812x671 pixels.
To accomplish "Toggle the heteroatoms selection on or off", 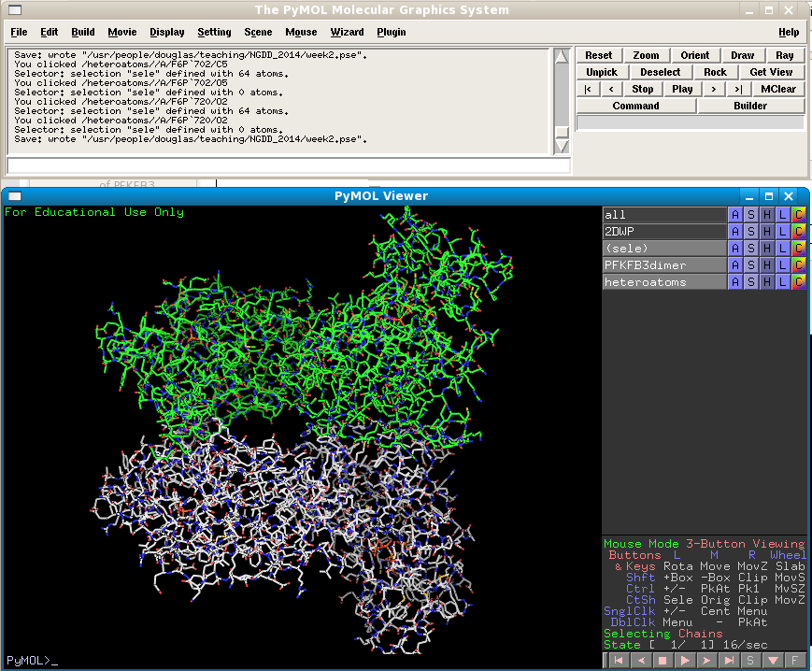I will 663,282.
